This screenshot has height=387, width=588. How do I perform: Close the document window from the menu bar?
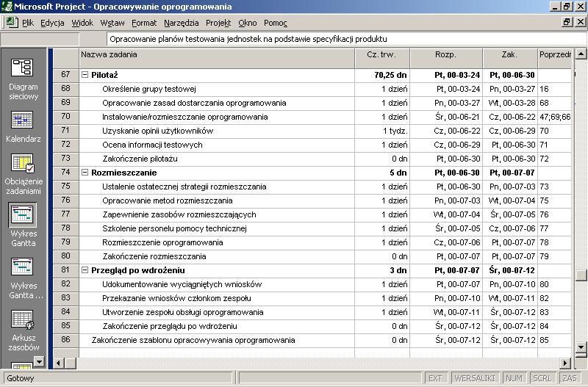click(x=580, y=22)
